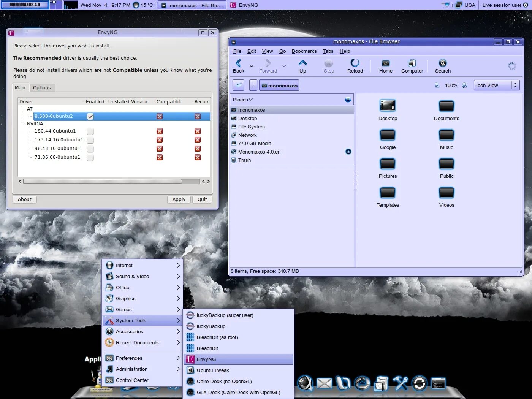The height and width of the screenshot is (399, 532).
Task: Open the File menu
Action: pyautogui.click(x=237, y=51)
